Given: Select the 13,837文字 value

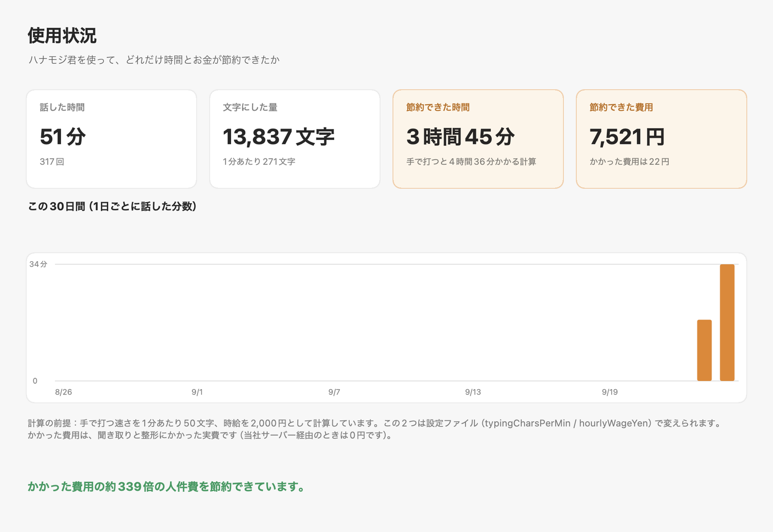Looking at the screenshot, I should pyautogui.click(x=279, y=137).
